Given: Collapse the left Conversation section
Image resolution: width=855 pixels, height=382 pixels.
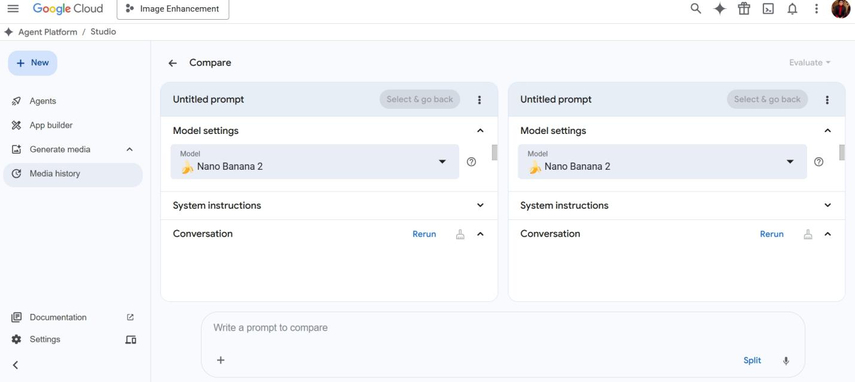Looking at the screenshot, I should (x=480, y=234).
